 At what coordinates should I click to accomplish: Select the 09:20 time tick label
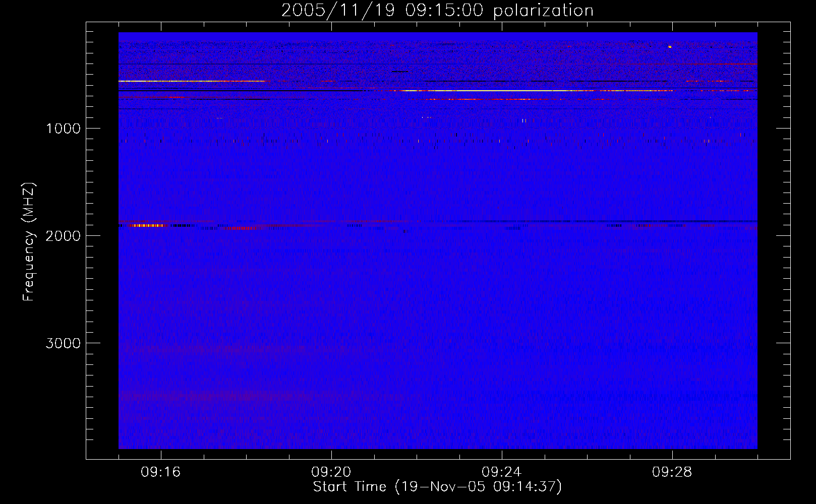(x=331, y=472)
